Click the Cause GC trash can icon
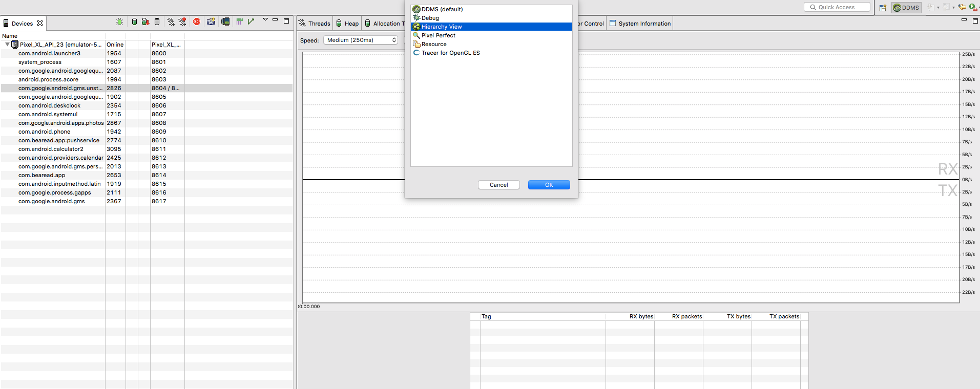Image resolution: width=980 pixels, height=389 pixels. click(157, 21)
